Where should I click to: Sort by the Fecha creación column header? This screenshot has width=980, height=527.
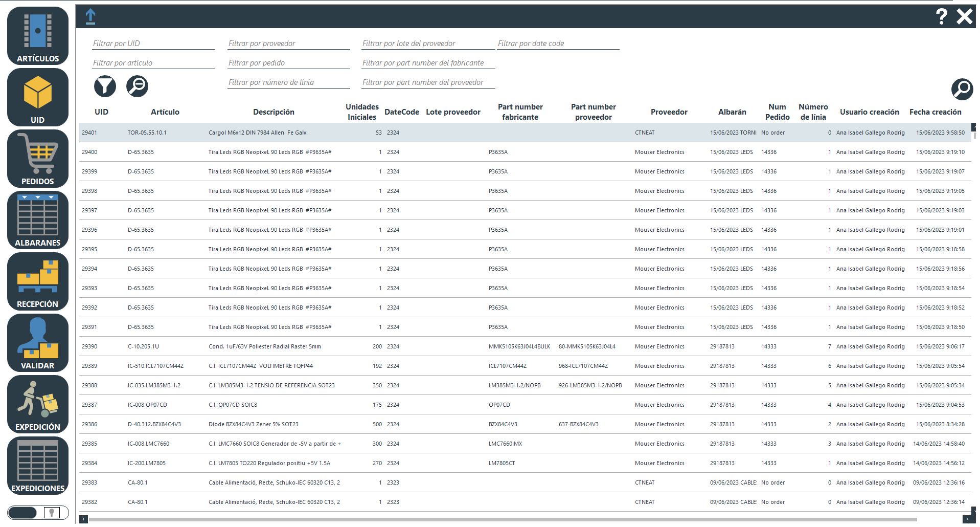coord(935,112)
